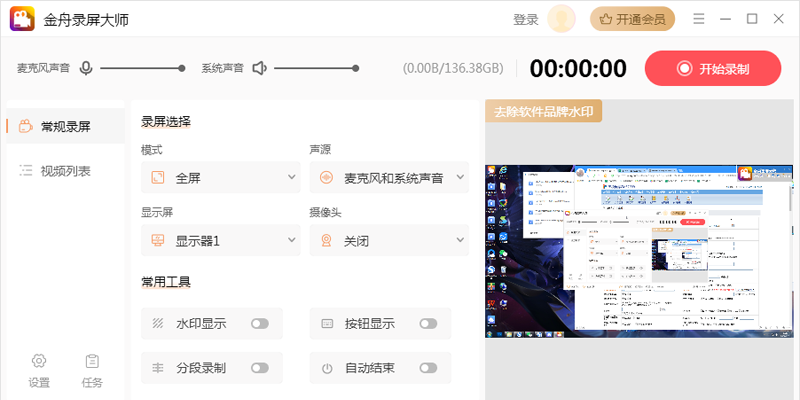Click the 常规录屏 cup icon
Image resolution: width=800 pixels, height=400 pixels.
point(25,127)
